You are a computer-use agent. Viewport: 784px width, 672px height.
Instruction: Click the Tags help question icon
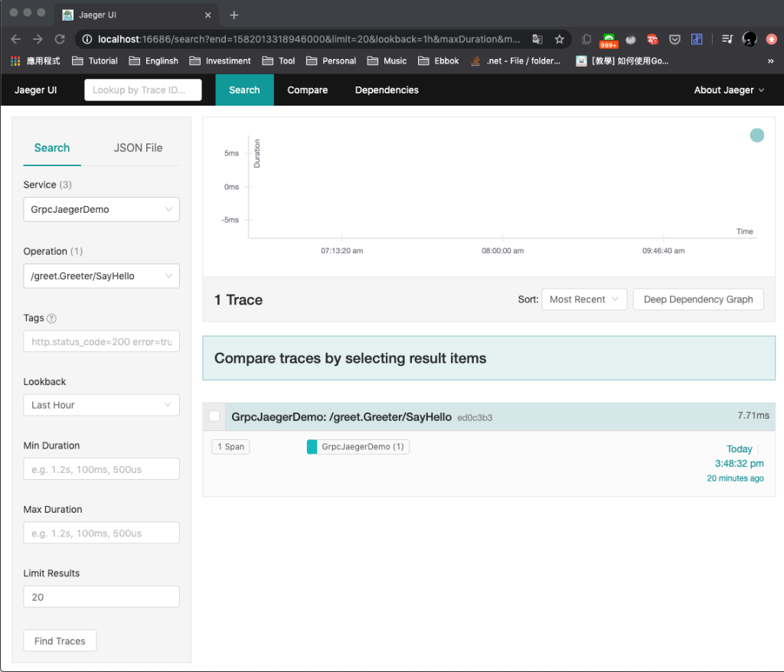[51, 318]
